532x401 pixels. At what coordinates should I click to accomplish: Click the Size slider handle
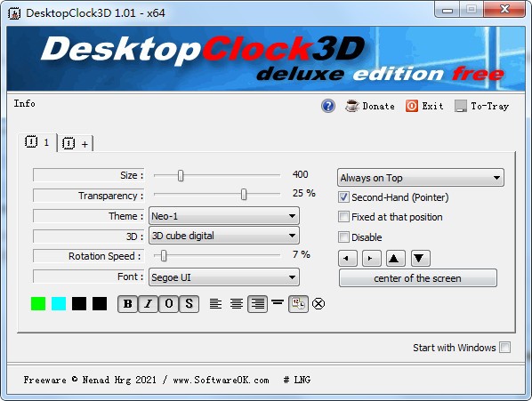click(181, 175)
